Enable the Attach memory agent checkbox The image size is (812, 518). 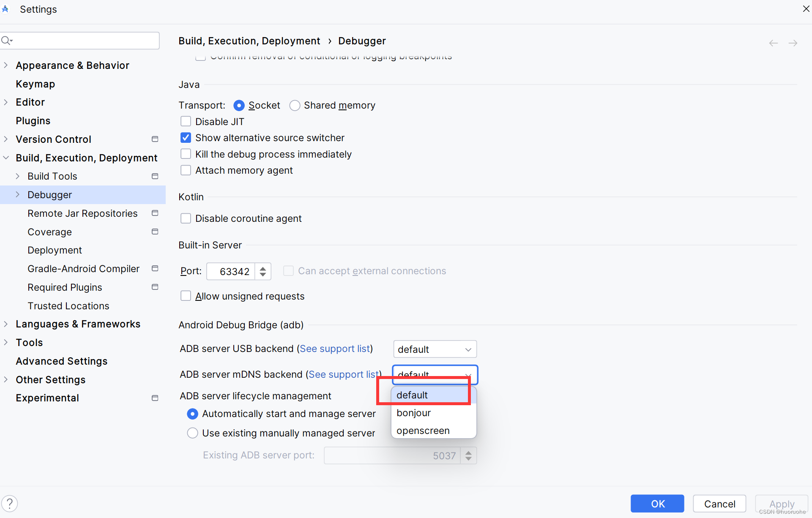(x=186, y=171)
